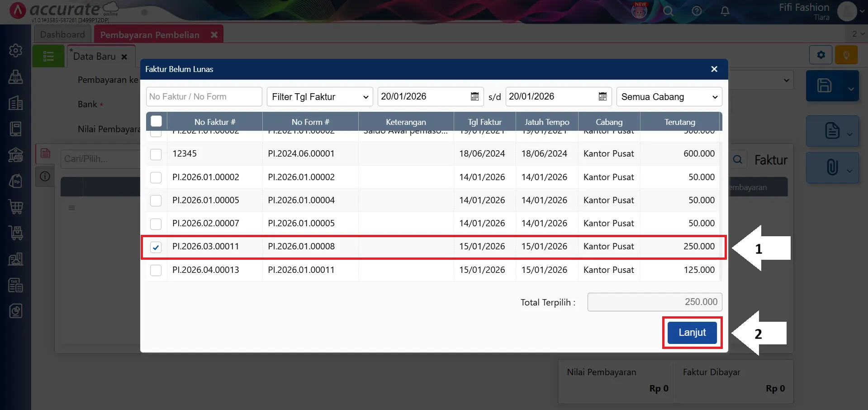Open the shopping cart sidebar module
Image resolution: width=868 pixels, height=410 pixels.
tap(16, 207)
